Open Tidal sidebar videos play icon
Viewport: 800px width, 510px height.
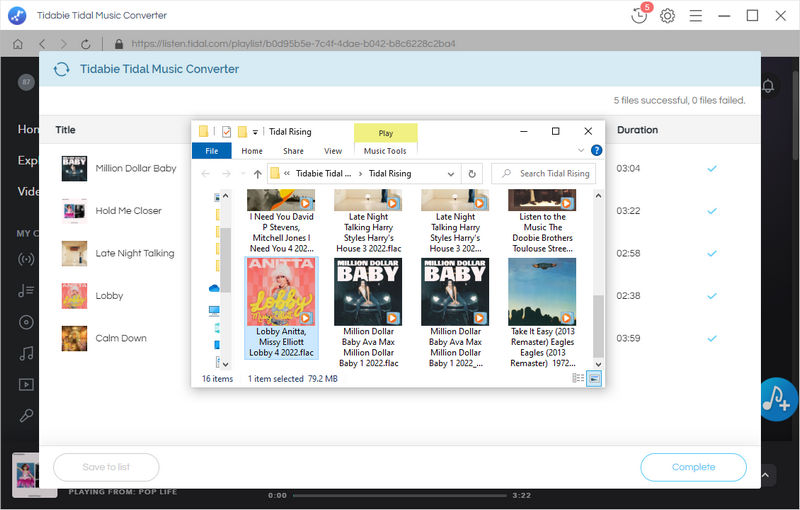(26, 385)
